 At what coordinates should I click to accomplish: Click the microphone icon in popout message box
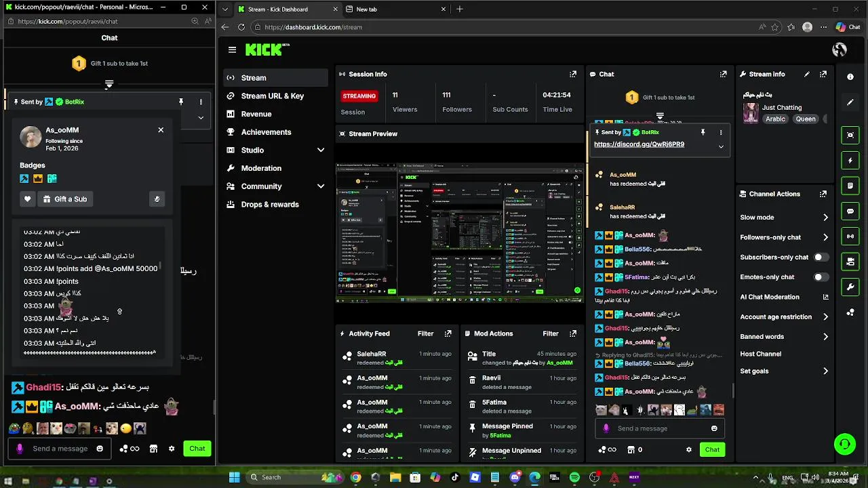point(19,449)
